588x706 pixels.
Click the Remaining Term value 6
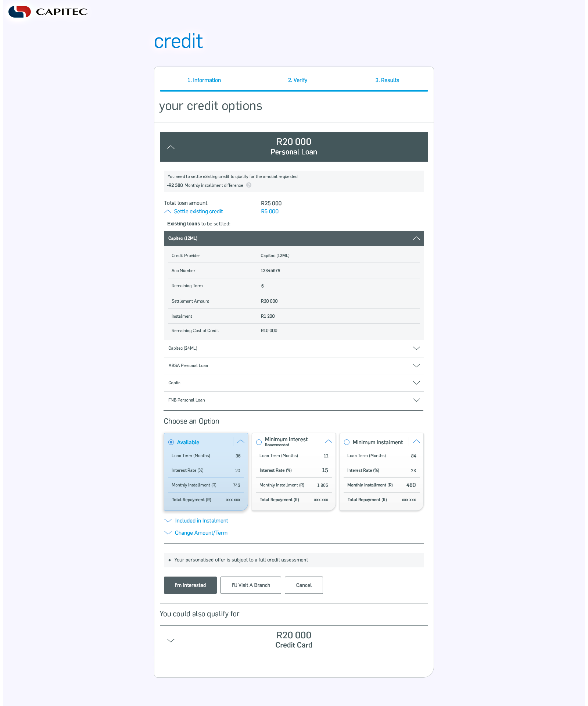click(x=262, y=286)
